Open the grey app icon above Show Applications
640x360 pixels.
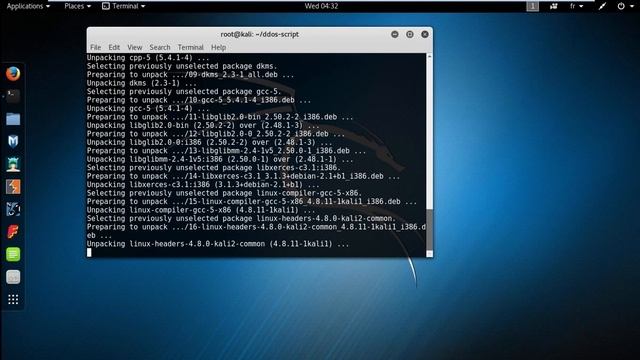[x=13, y=277]
